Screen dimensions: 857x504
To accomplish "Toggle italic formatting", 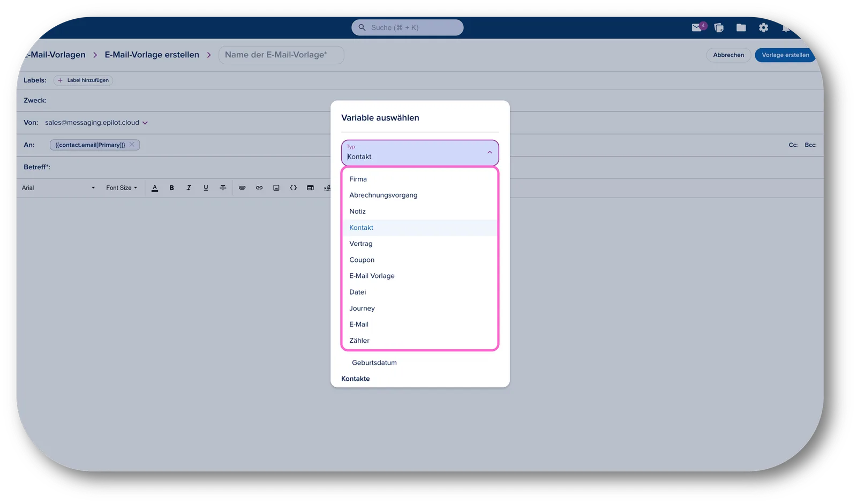I will [x=189, y=188].
